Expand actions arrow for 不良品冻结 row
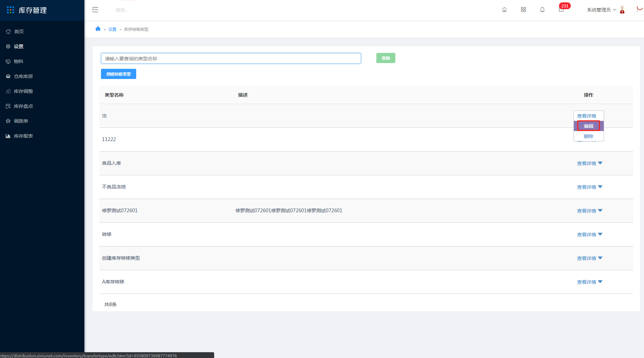 [600, 187]
